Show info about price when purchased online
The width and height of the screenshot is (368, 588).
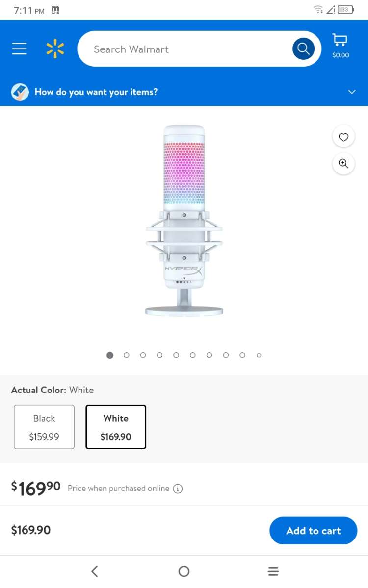tap(178, 489)
